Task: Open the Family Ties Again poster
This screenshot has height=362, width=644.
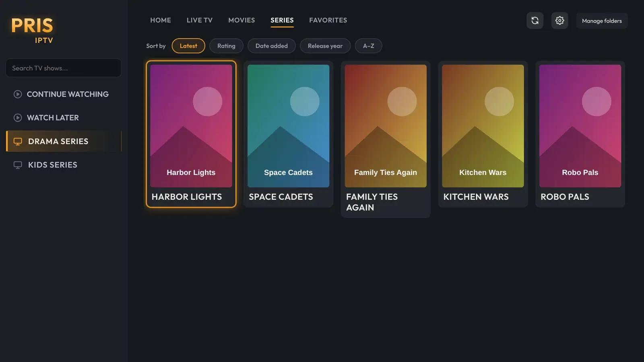Action: tap(386, 126)
